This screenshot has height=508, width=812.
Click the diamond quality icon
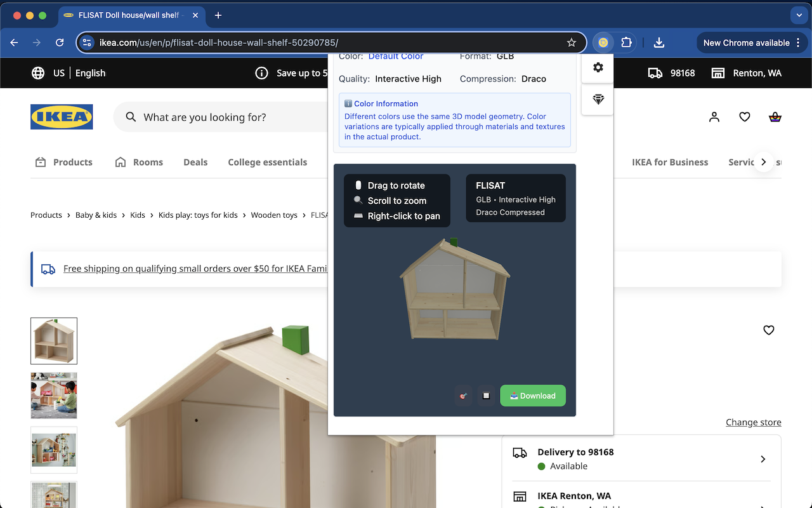point(597,100)
